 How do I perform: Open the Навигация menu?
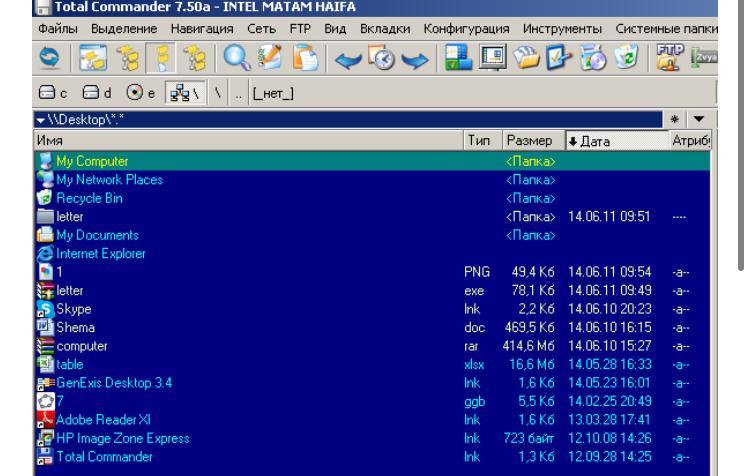202,29
